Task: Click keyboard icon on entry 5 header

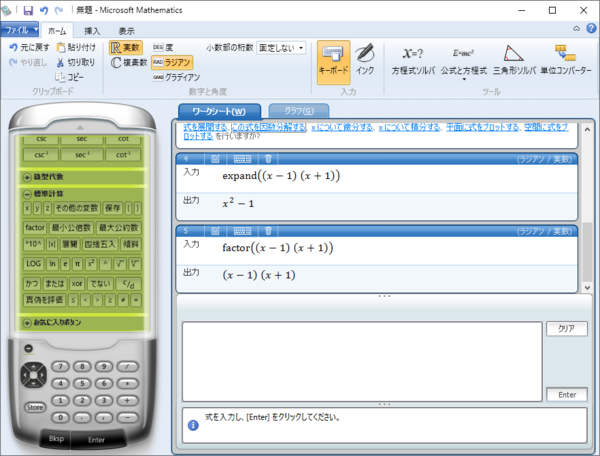Action: pyautogui.click(x=242, y=231)
